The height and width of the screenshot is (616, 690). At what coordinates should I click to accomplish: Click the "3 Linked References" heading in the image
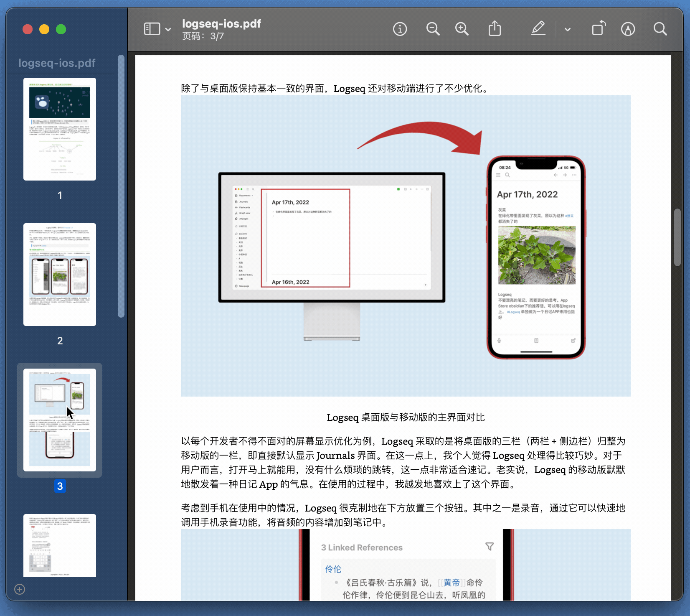362,547
